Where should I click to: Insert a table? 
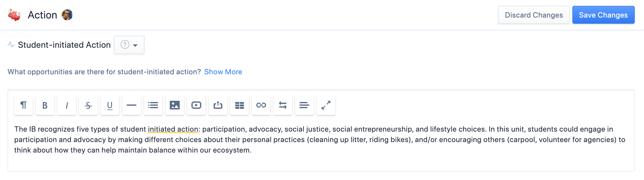(240, 105)
